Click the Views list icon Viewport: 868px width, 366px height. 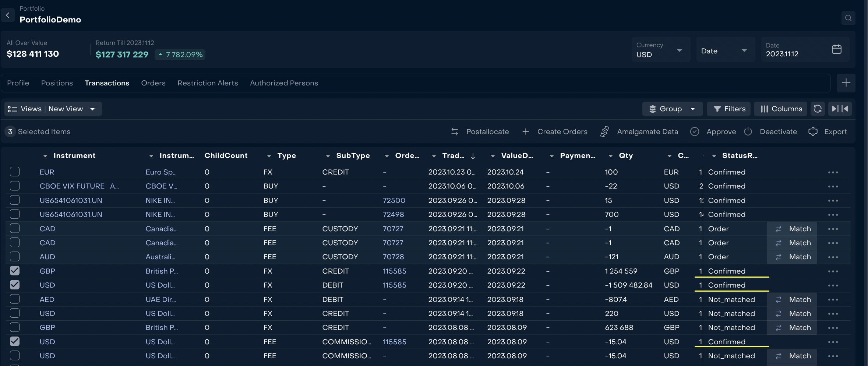(x=13, y=109)
